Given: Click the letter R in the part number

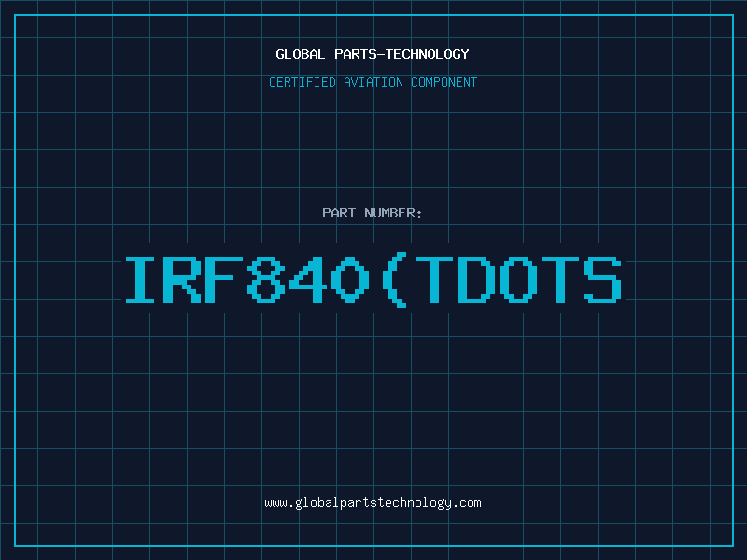Looking at the screenshot, I should tap(186, 280).
